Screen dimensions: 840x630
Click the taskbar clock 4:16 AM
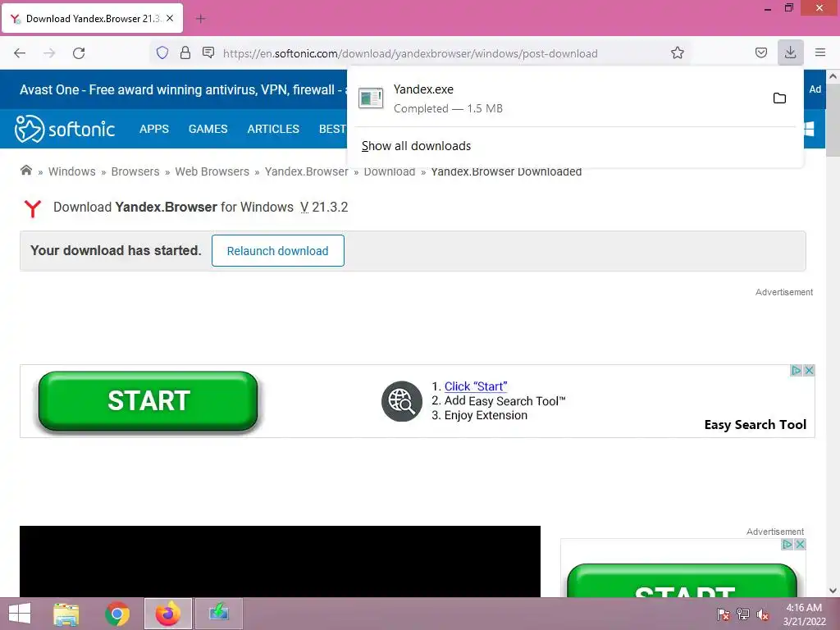coord(804,608)
